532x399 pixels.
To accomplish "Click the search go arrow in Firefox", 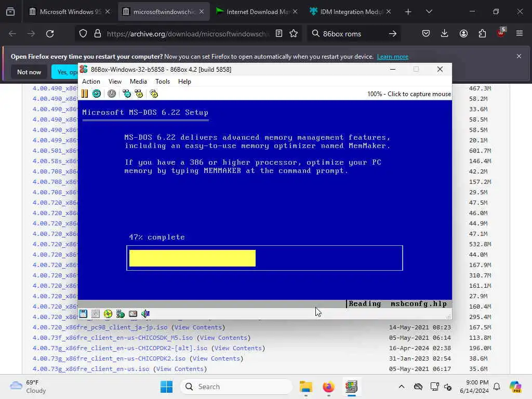I will coord(393,34).
